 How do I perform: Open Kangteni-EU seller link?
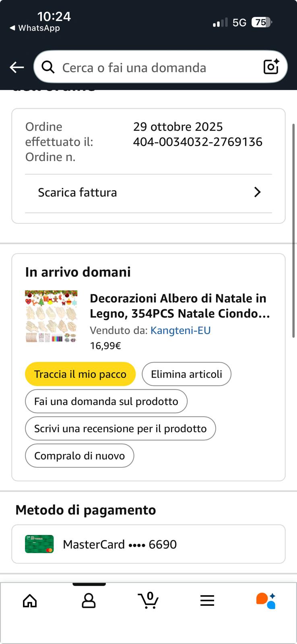point(180,330)
